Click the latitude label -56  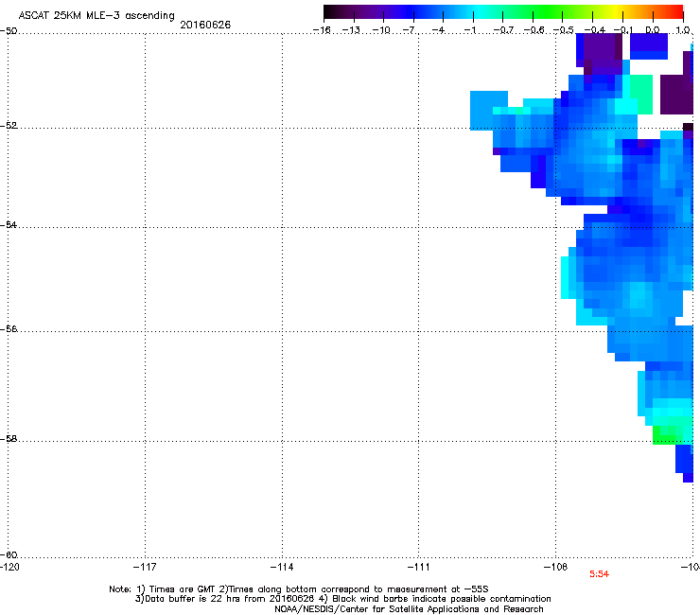point(9,329)
